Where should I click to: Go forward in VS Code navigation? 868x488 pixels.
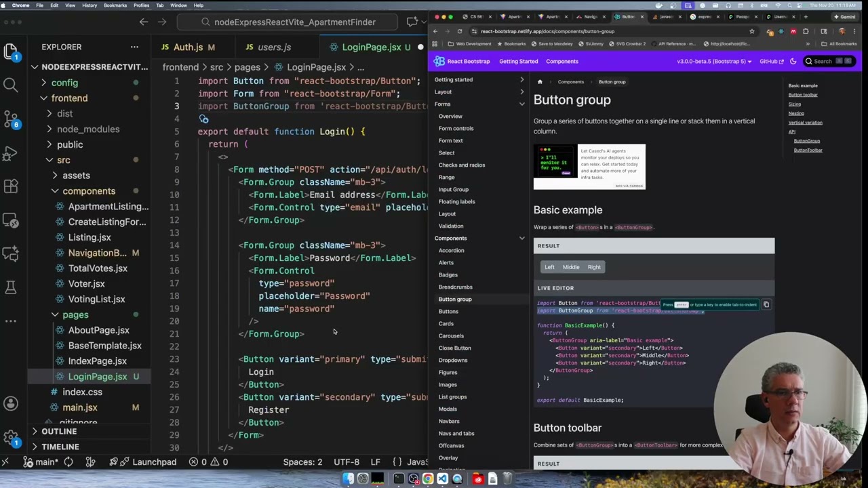tap(162, 22)
